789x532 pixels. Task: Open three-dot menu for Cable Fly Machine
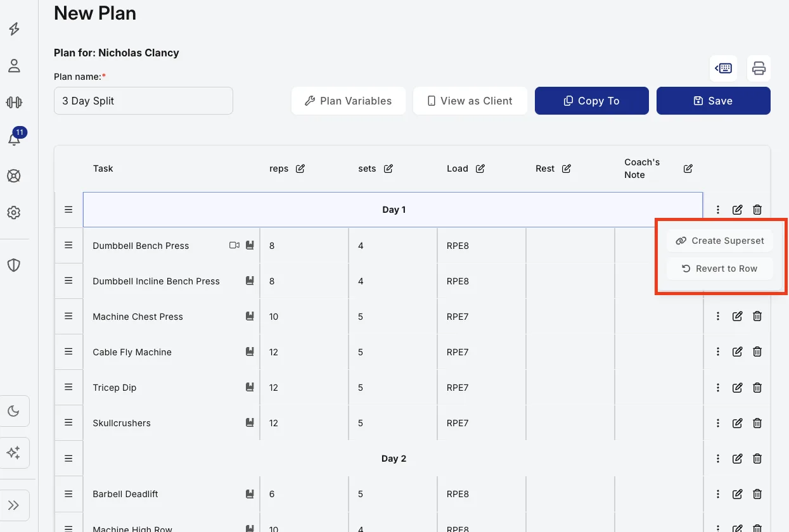[718, 351]
